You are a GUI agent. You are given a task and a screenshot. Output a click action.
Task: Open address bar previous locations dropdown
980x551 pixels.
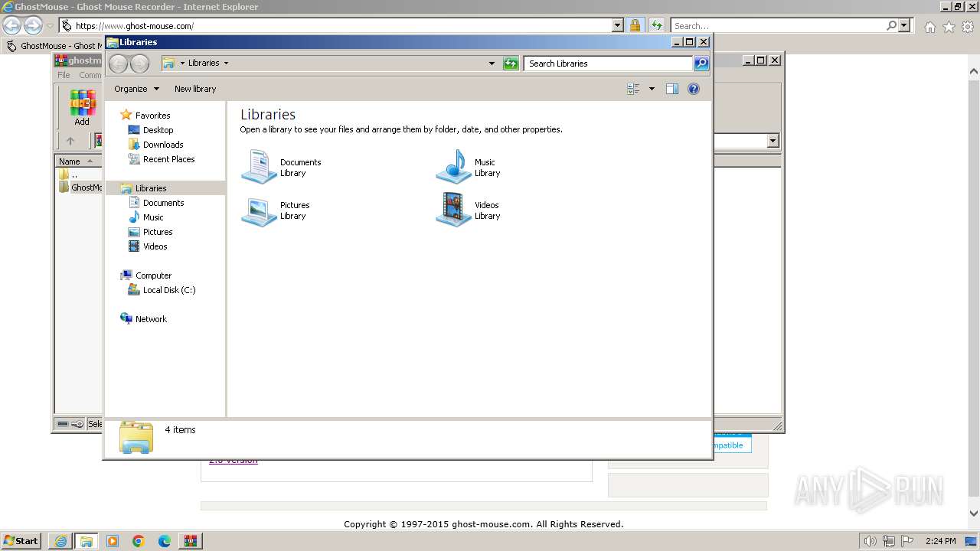(x=492, y=64)
